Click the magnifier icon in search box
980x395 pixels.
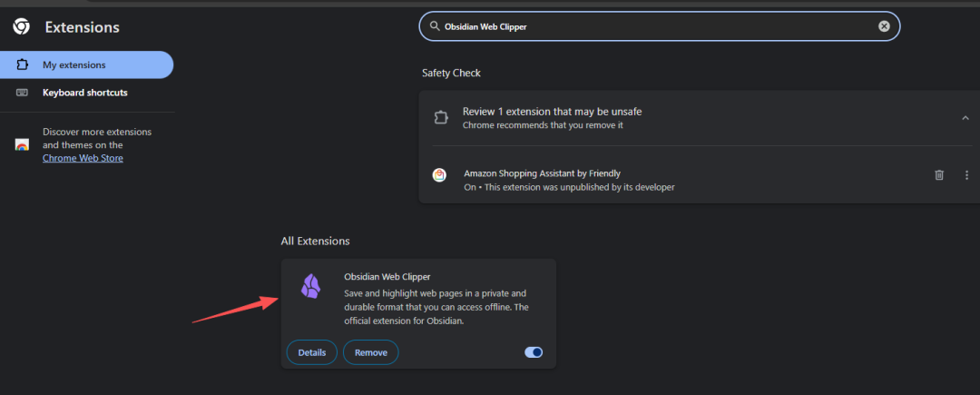click(435, 26)
